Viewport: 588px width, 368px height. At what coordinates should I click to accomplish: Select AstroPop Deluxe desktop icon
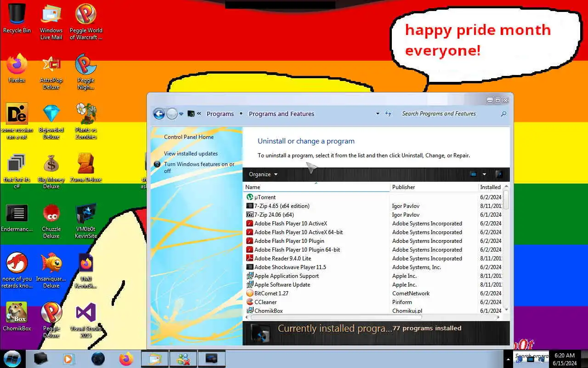pyautogui.click(x=51, y=72)
